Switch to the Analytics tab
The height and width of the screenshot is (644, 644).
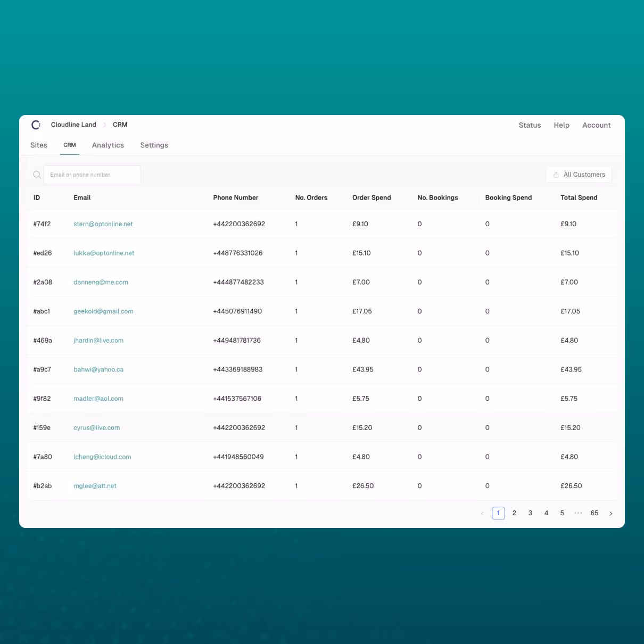[x=108, y=145]
